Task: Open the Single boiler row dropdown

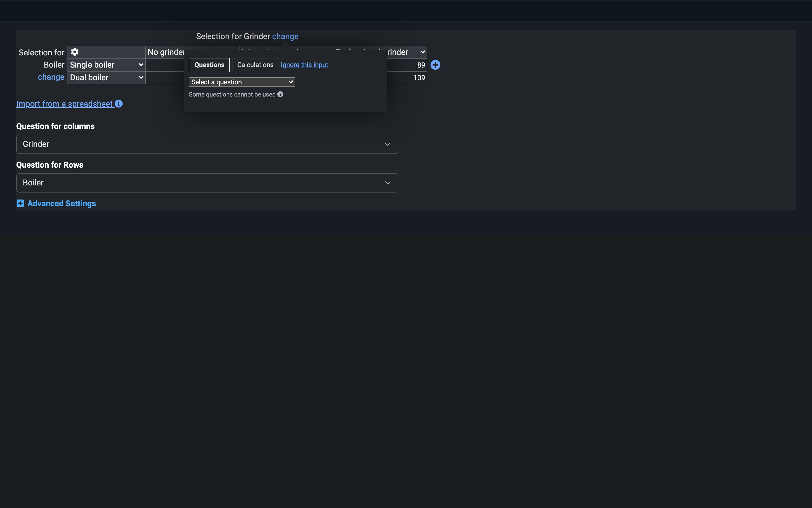Action: (106, 65)
